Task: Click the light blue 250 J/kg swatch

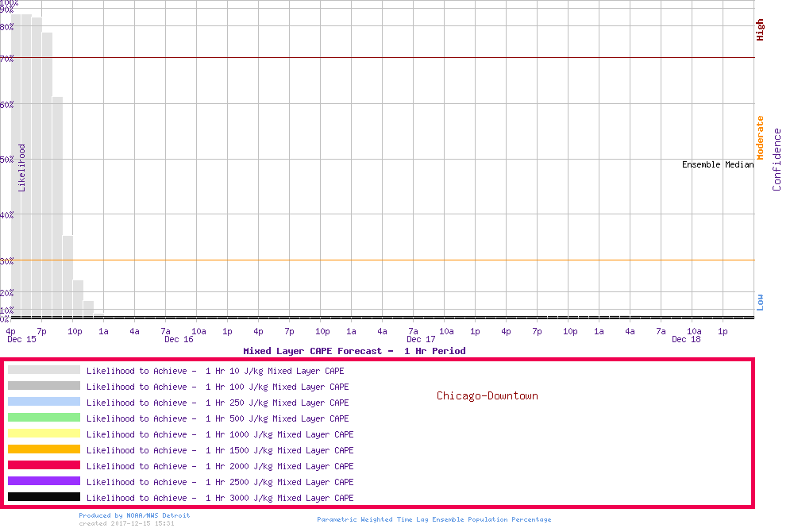Action: pos(44,402)
